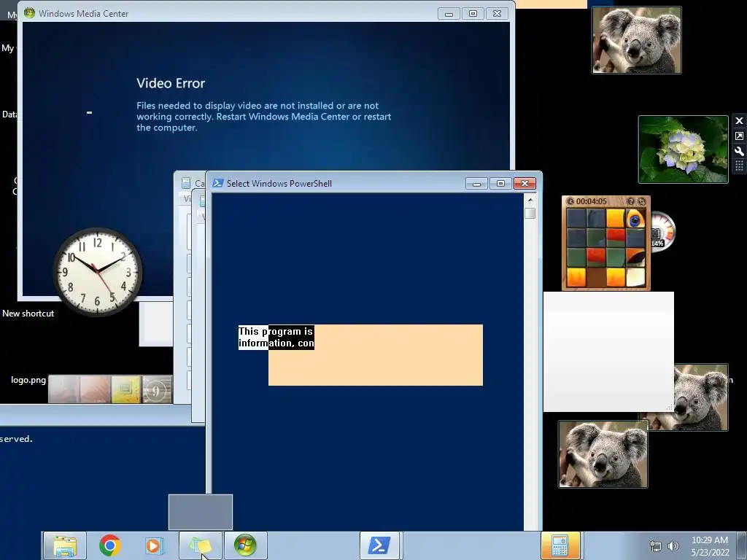The height and width of the screenshot is (560, 747).
Task: Select the logo.png desktop file
Action: point(28,380)
